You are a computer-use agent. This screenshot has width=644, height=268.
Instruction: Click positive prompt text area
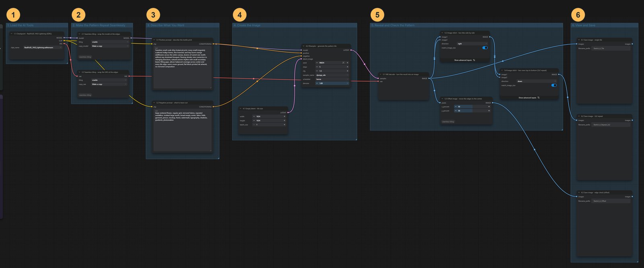tap(182, 67)
